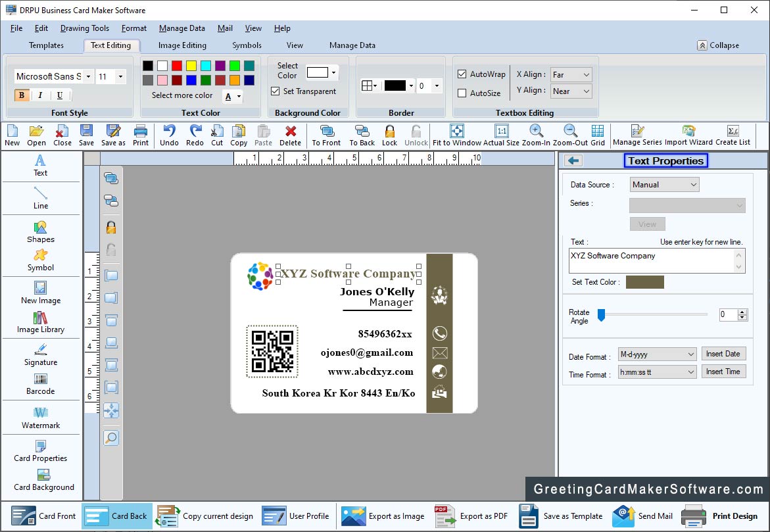Go back using the Text Properties arrow

coord(573,160)
